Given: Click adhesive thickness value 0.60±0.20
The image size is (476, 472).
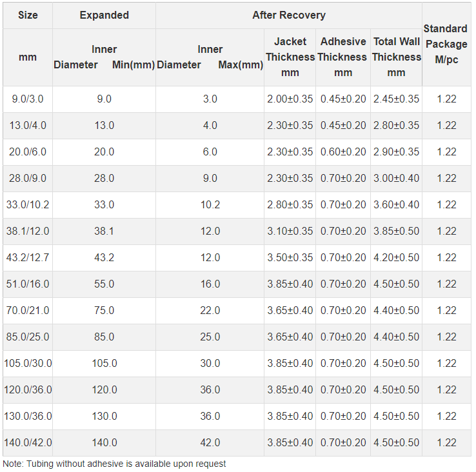Looking at the screenshot, I should coord(343,152).
